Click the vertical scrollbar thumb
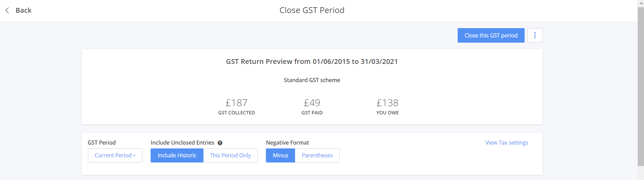 (x=641, y=86)
